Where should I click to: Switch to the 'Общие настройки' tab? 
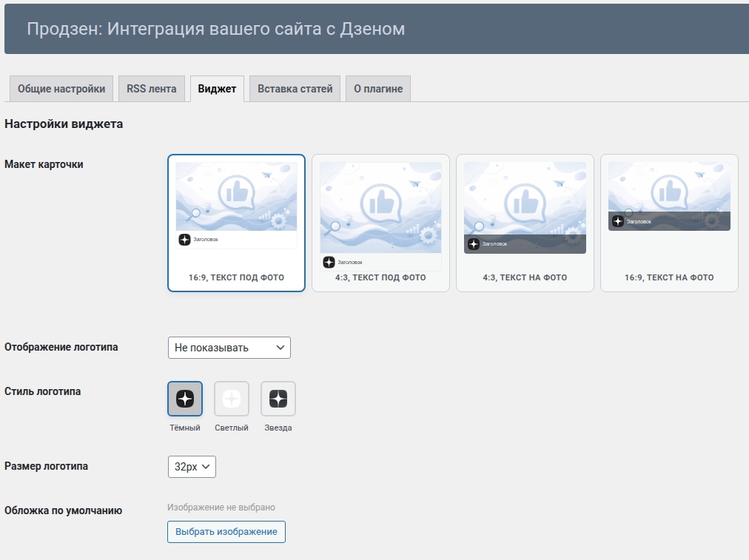(61, 89)
